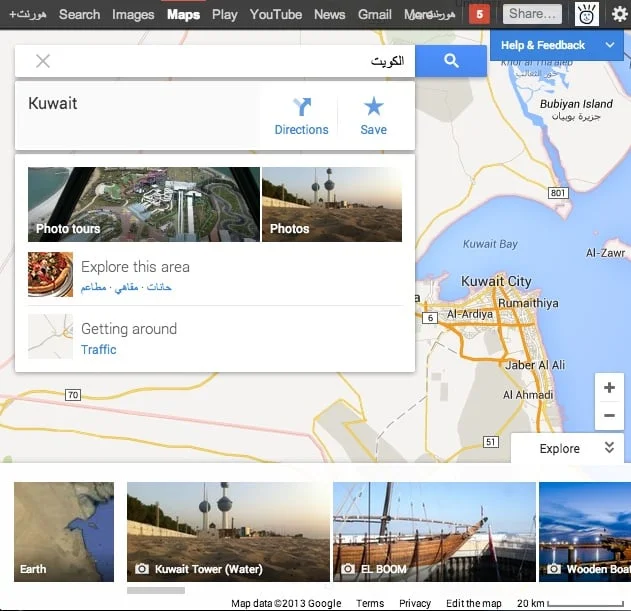Open the Photo tours thumbnail
Viewport: 631px width, 611px height.
[x=144, y=204]
